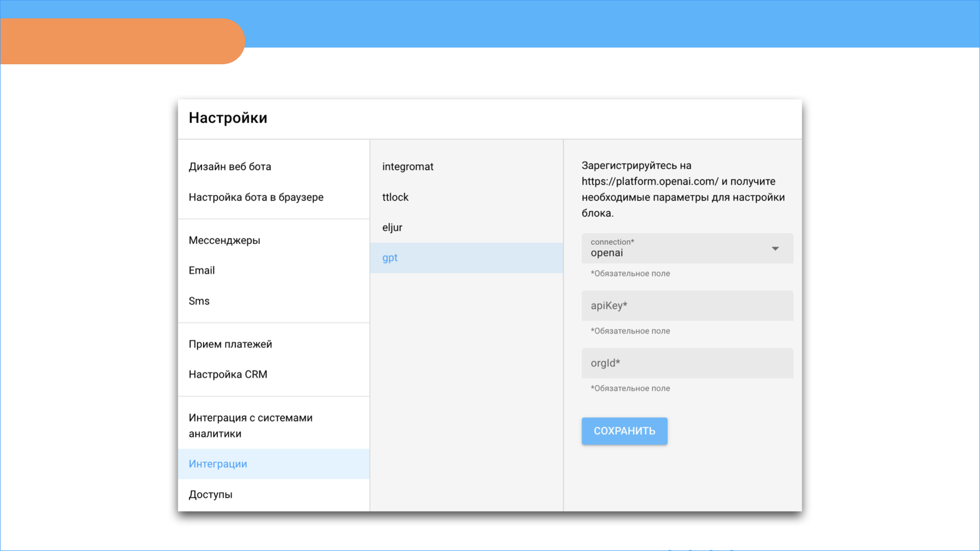Screen dimensions: 980x551
Task: Select Прием платежей in the sidebar
Action: pos(274,344)
